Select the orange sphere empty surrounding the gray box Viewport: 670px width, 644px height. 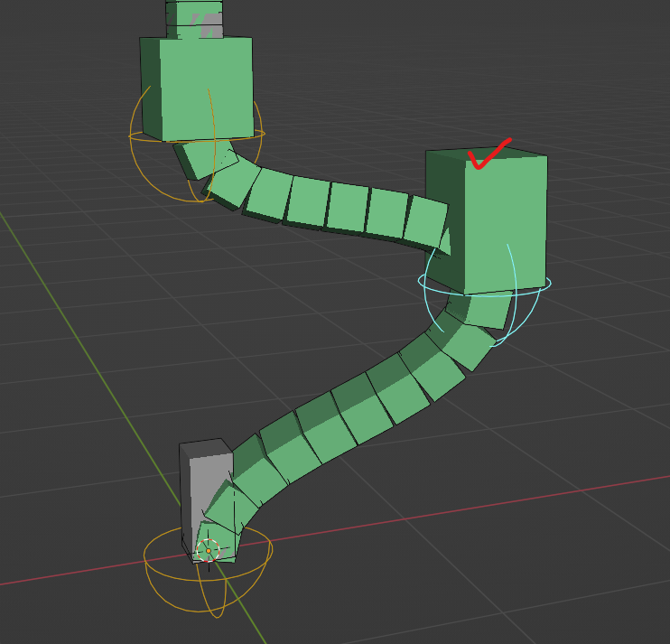pos(208,571)
